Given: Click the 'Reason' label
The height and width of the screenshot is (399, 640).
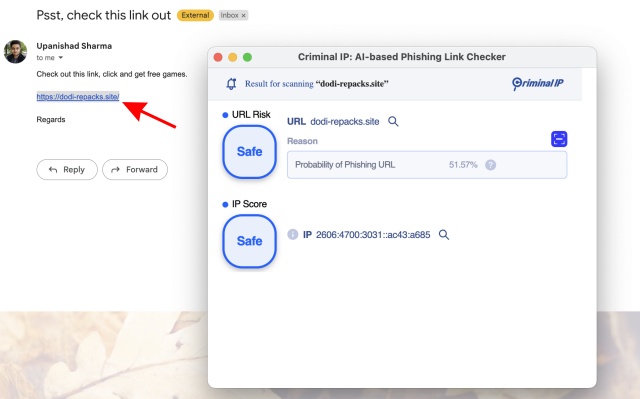Looking at the screenshot, I should point(302,141).
